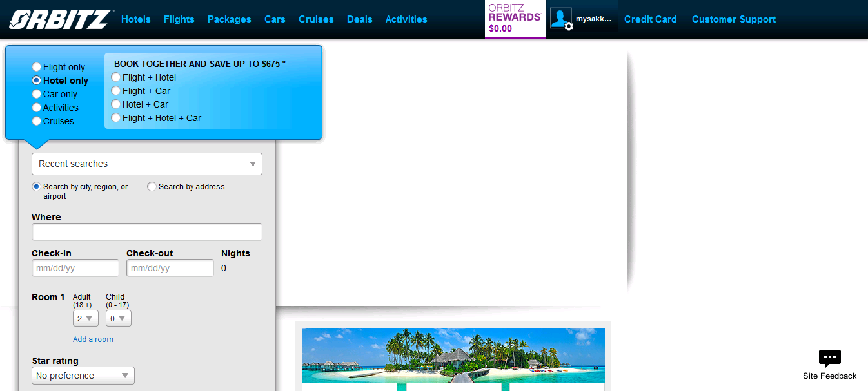Choose the Car only option
The image size is (868, 391).
[37, 94]
